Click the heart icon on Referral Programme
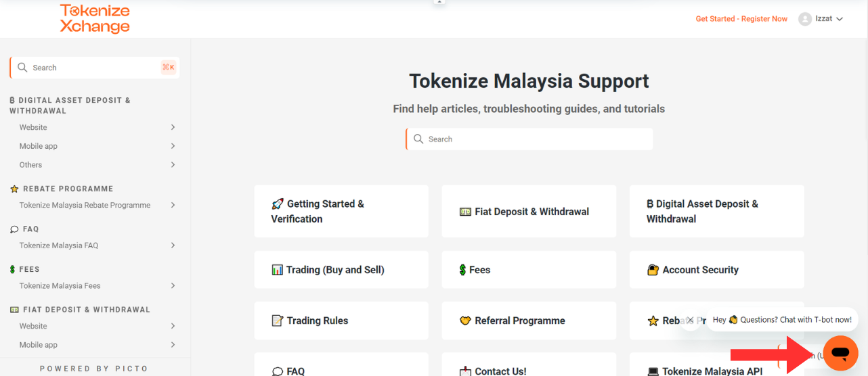868x376 pixels. (x=465, y=321)
